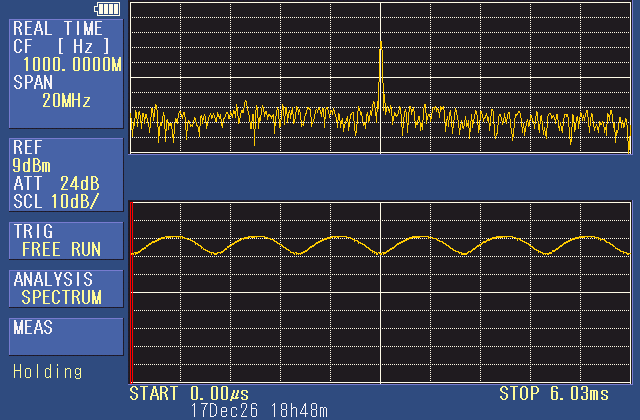This screenshot has height=420, width=640.
Task: Switch the SPECTRUM analysis type
Action: click(62, 297)
